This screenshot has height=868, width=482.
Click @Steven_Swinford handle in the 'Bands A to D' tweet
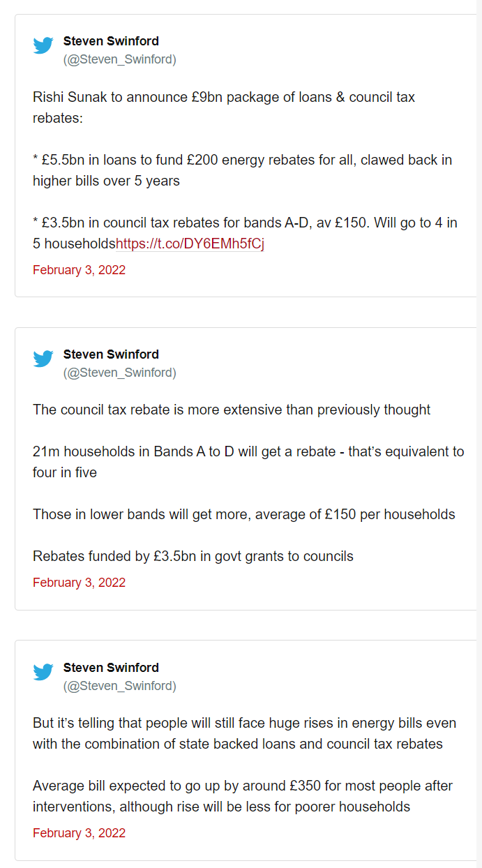pyautogui.click(x=120, y=373)
